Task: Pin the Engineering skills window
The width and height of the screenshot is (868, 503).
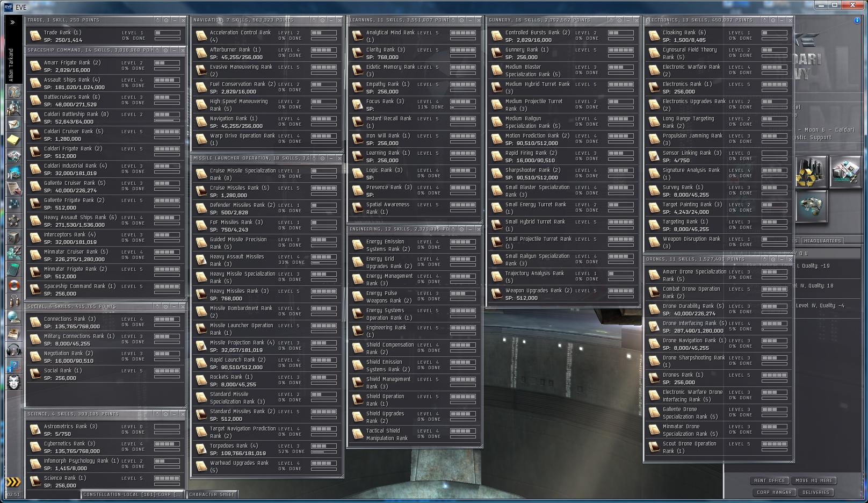Action: (x=461, y=229)
